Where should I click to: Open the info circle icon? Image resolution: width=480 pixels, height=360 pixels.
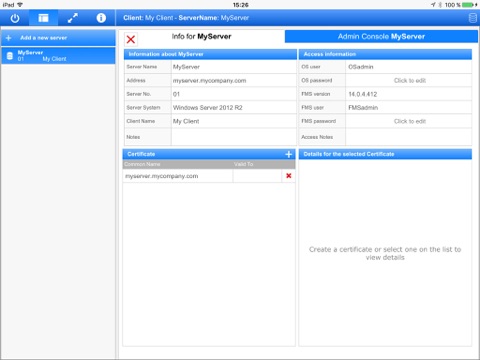pos(101,18)
